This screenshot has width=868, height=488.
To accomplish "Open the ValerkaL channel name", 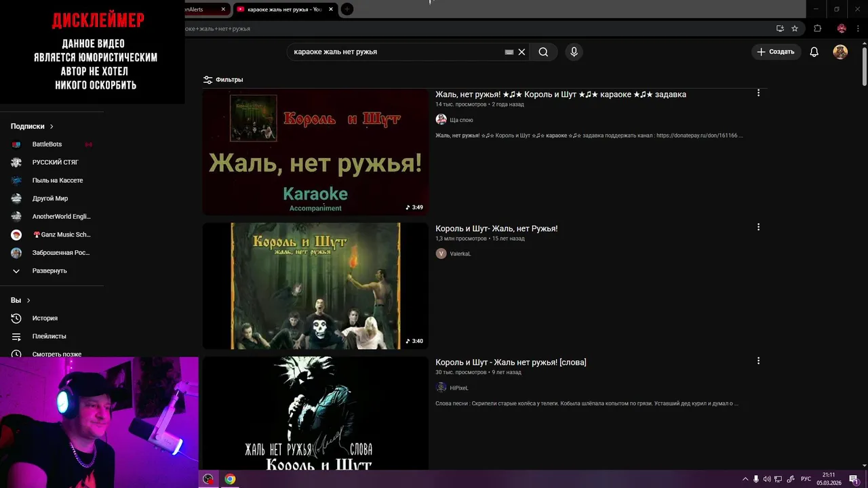I will [x=460, y=254].
